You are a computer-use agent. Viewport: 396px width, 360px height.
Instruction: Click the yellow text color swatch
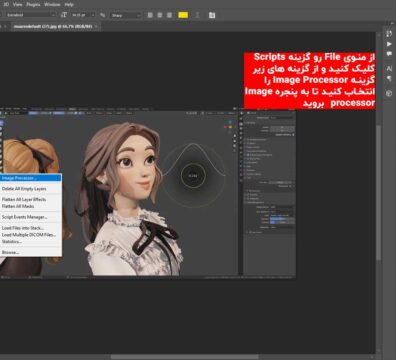[183, 15]
